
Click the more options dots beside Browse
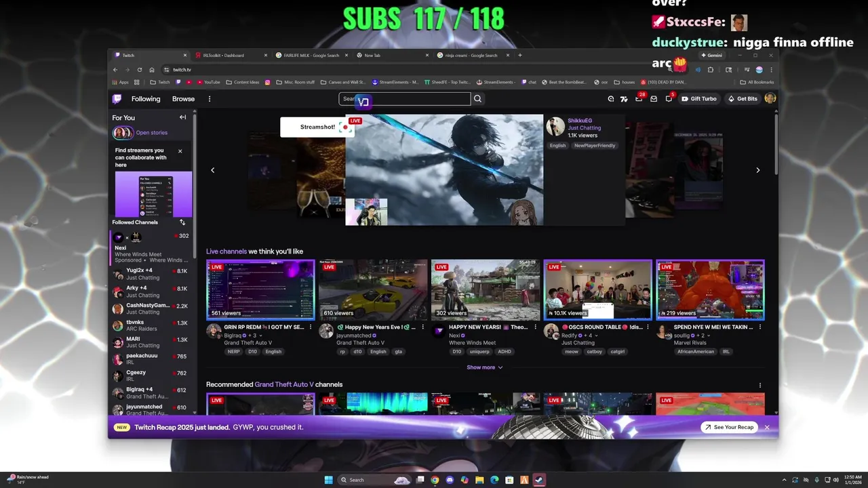[210, 99]
